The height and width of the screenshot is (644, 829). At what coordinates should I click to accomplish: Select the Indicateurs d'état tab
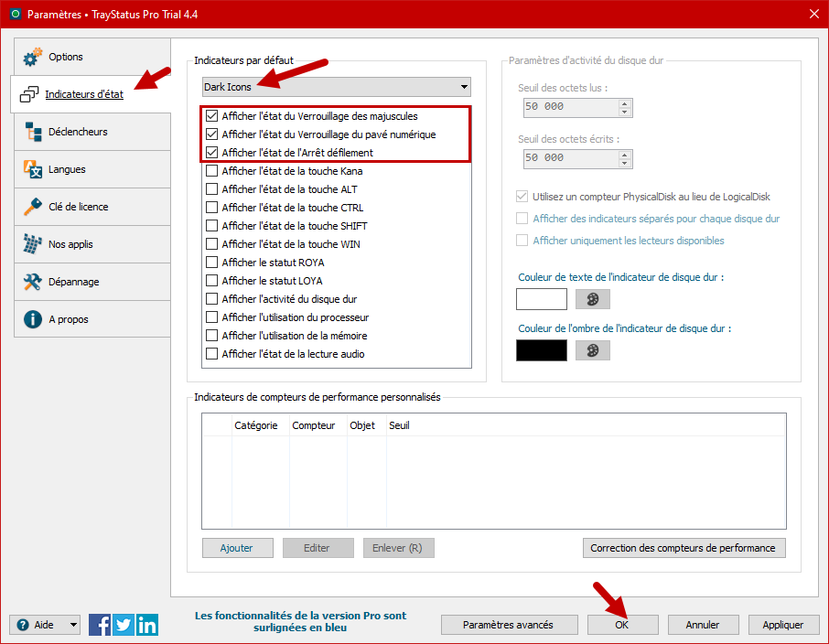91,94
